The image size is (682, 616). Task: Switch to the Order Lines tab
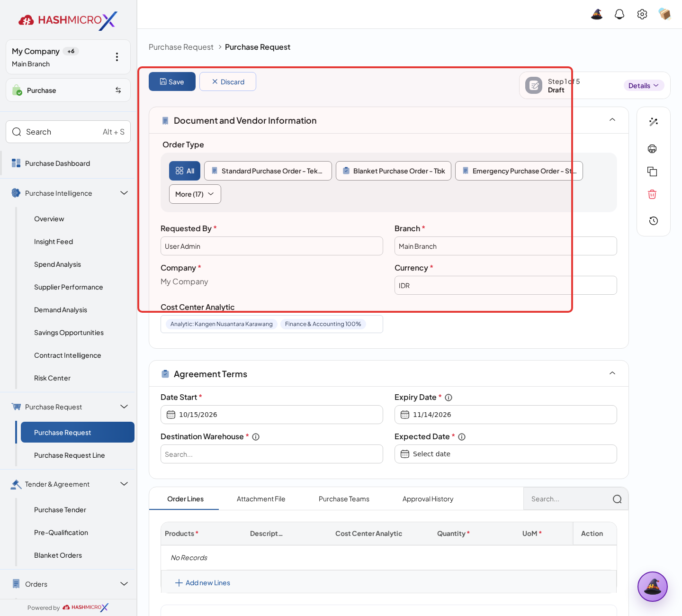point(185,499)
